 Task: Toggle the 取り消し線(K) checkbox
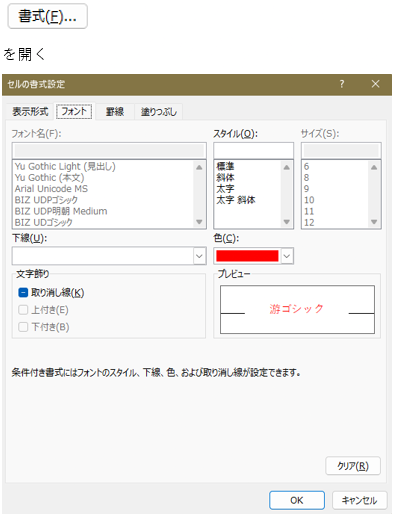[x=23, y=293]
